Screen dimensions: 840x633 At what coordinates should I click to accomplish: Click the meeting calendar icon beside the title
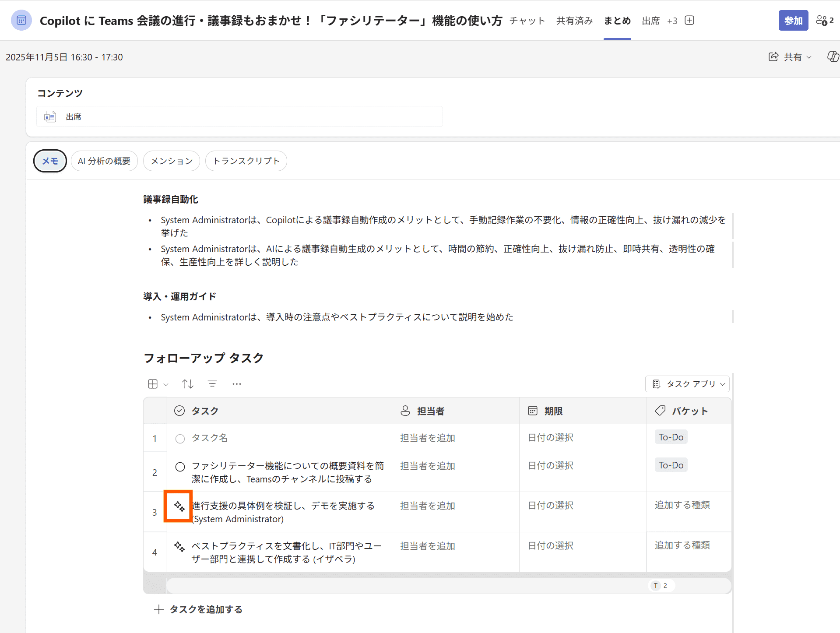[21, 21]
